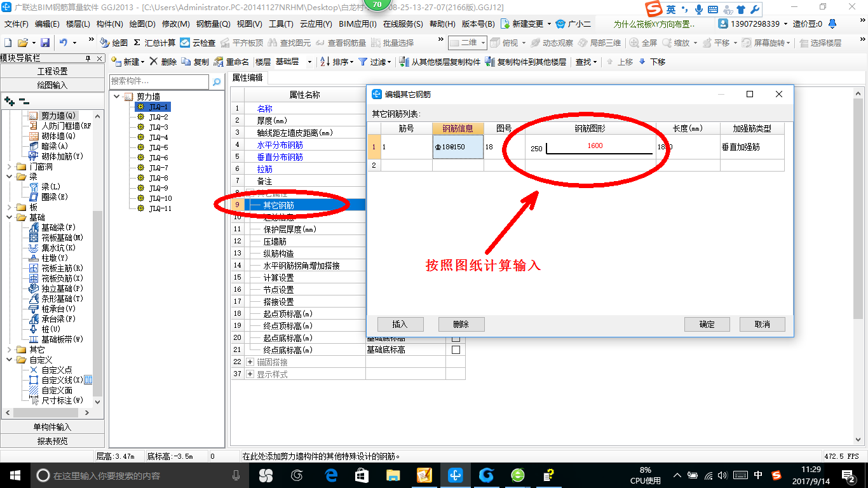Open the 工具(T) menu
The height and width of the screenshot is (488, 868).
pos(281,24)
